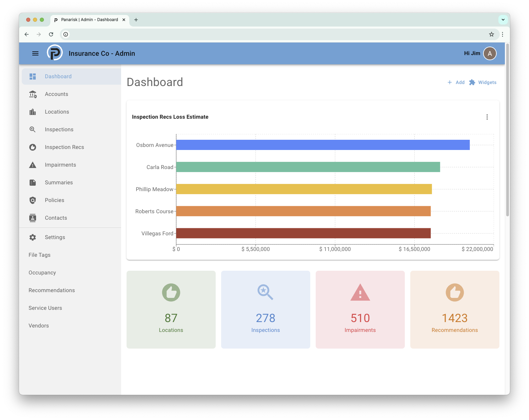Go back with the browser back arrow
529x420 pixels.
(x=27, y=34)
